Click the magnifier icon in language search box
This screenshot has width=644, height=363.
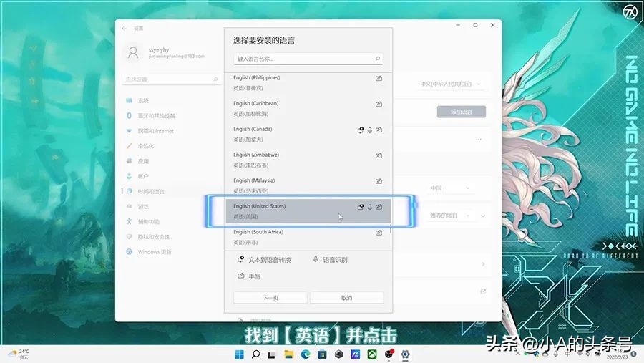click(x=378, y=59)
